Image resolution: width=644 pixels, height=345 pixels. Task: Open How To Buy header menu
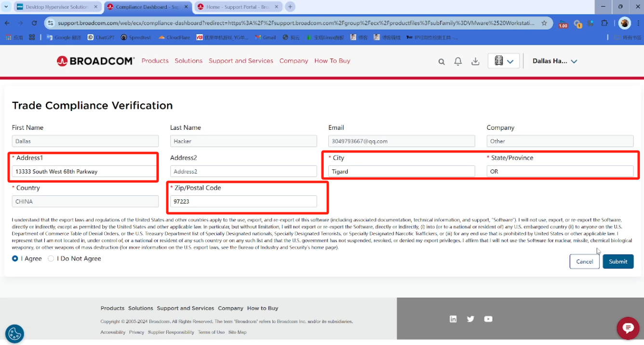332,61
